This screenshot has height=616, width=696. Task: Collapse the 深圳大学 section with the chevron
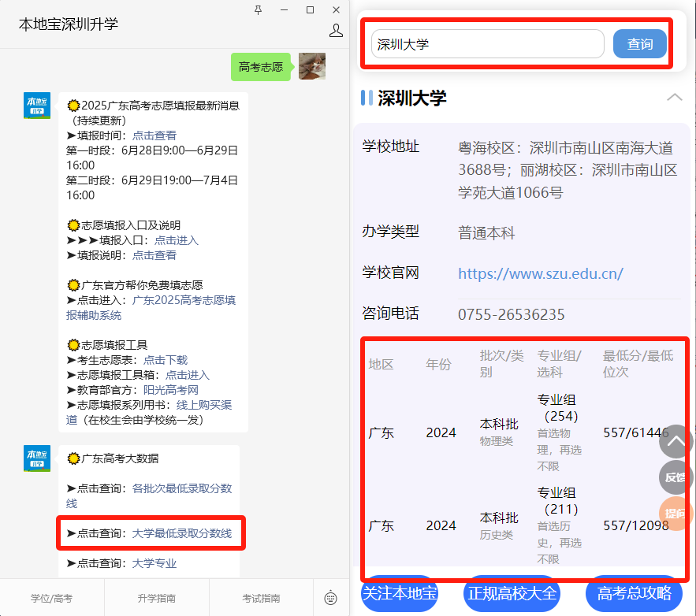(x=674, y=97)
